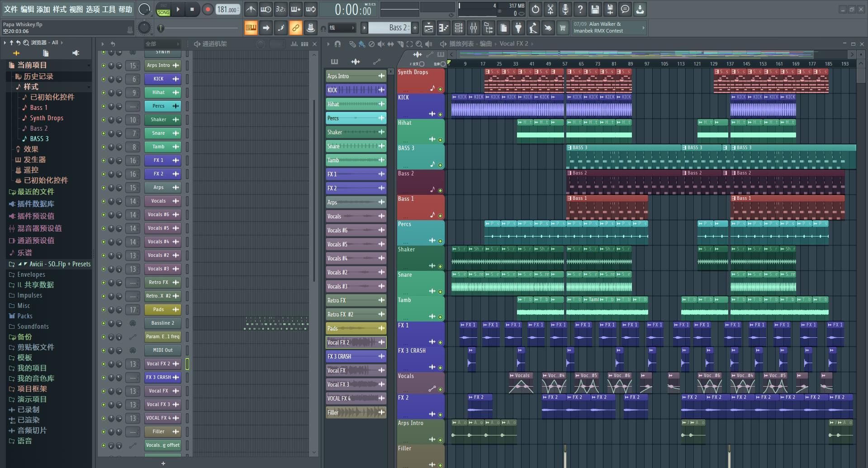The width and height of the screenshot is (868, 468).
Task: Select the playlist paint brush tool
Action: 362,44
